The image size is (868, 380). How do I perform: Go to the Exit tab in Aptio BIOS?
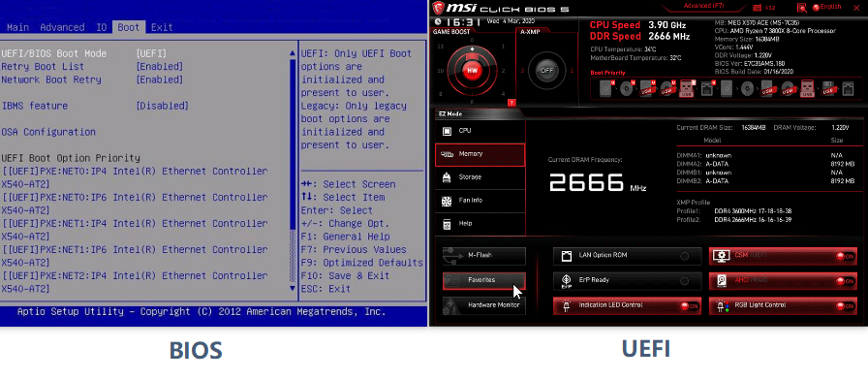click(x=162, y=27)
